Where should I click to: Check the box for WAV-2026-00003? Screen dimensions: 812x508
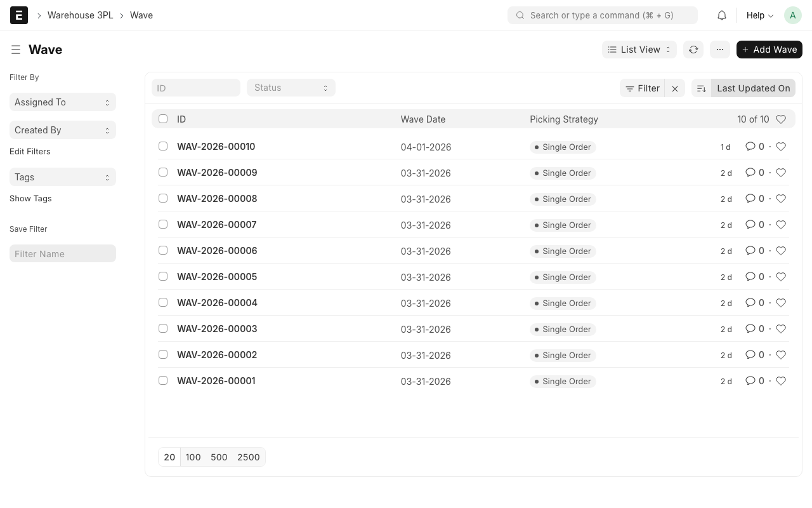(x=163, y=329)
